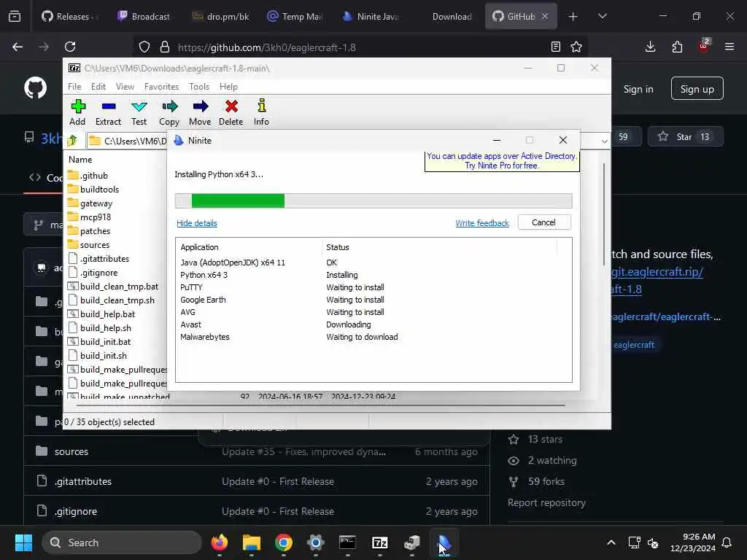Click the Name column header in 7-Zip

click(80, 160)
